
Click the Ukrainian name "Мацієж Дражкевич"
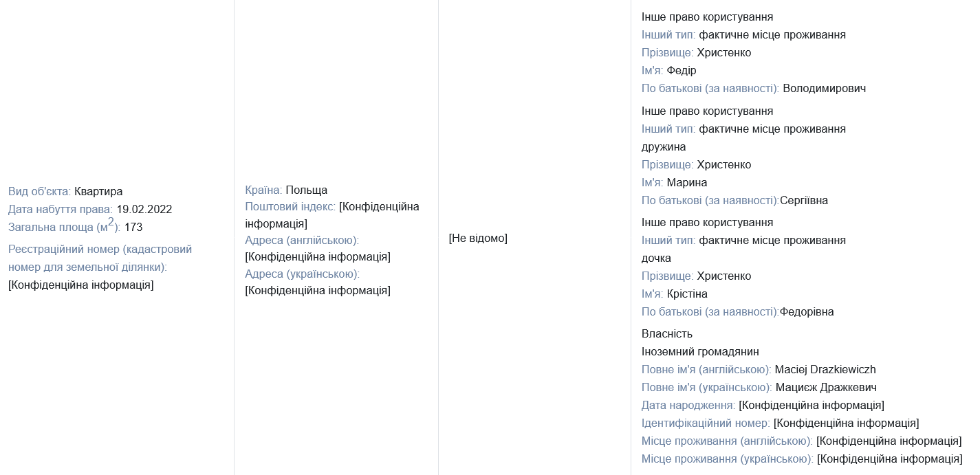pyautogui.click(x=826, y=388)
